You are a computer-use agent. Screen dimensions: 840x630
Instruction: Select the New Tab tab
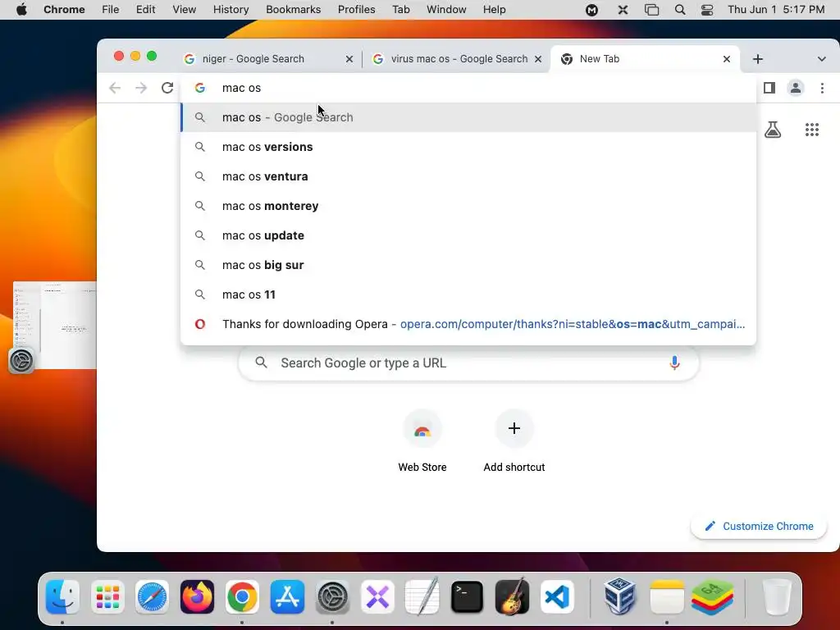(645, 59)
